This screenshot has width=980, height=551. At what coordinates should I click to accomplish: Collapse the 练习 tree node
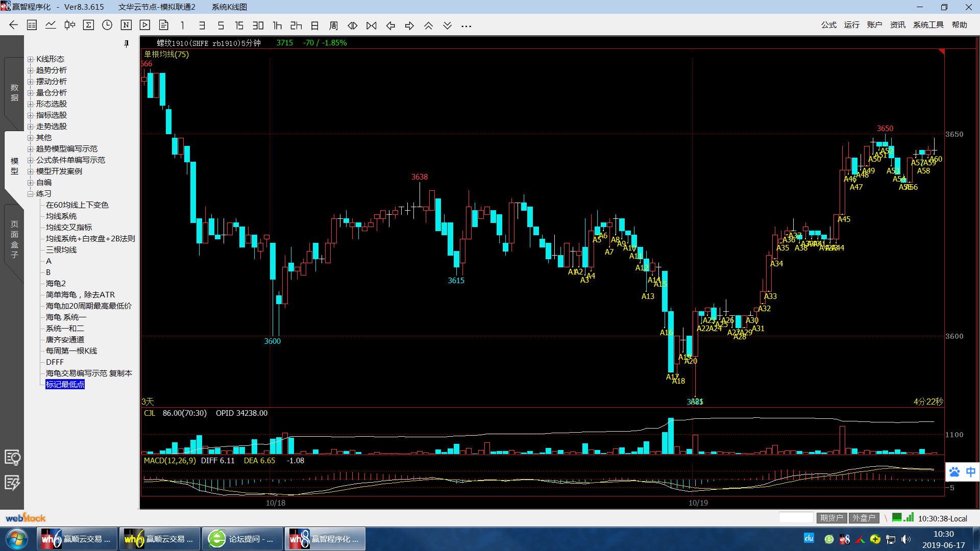coord(30,194)
